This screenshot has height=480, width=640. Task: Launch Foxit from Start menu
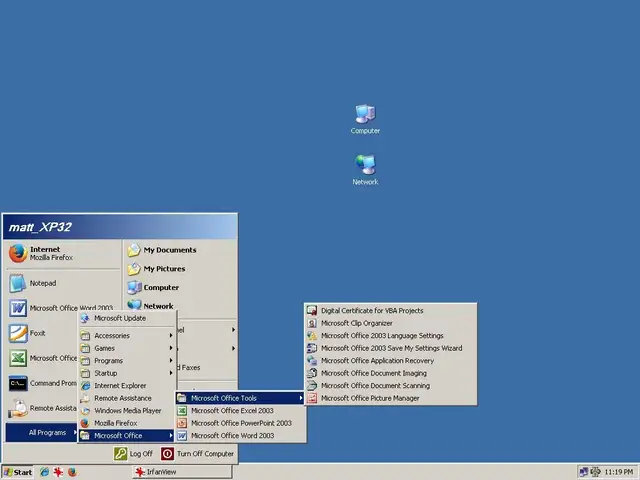(27, 333)
